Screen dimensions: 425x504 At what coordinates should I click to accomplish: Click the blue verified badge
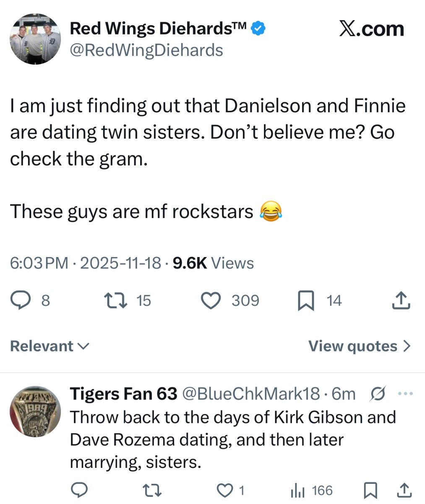tap(258, 29)
